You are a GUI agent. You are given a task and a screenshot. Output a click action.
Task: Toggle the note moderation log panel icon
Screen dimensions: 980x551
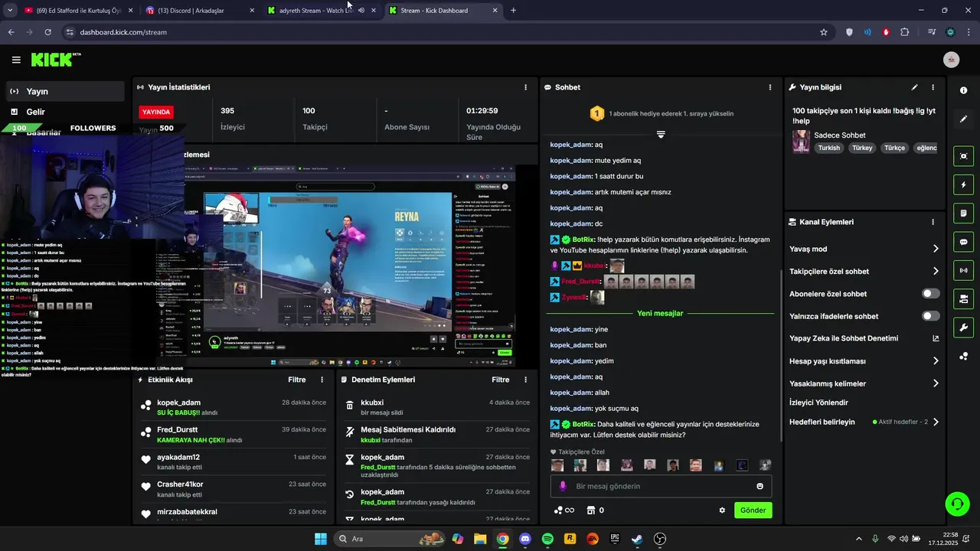tap(963, 213)
